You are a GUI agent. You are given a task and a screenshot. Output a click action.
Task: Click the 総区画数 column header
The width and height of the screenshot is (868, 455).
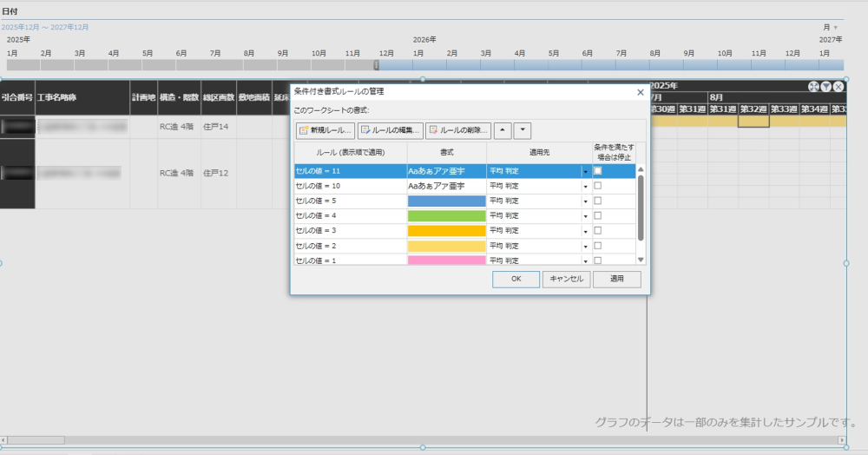(x=219, y=97)
